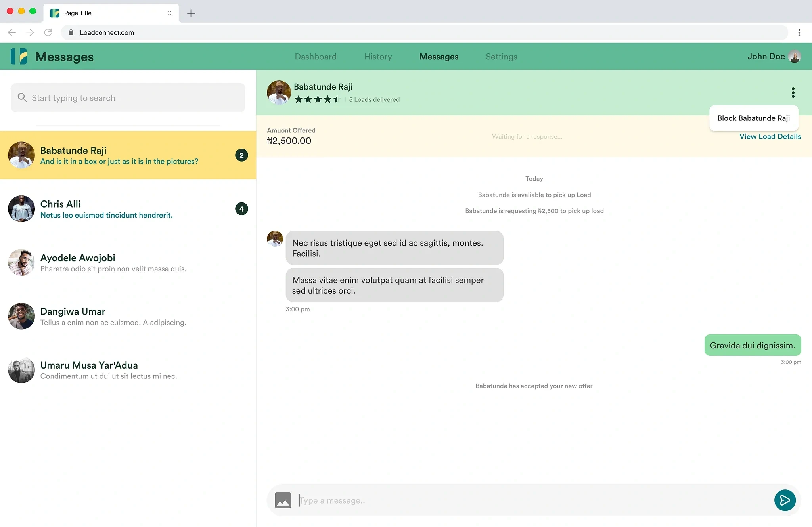The width and height of the screenshot is (812, 527).
Task: Switch to the Settings tab
Action: tap(501, 57)
